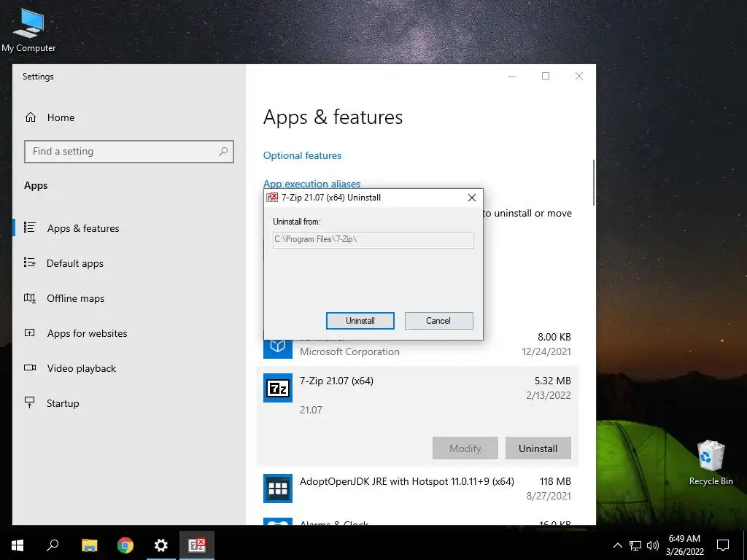Close the Settings window
The width and height of the screenshot is (747, 560).
pyautogui.click(x=578, y=76)
